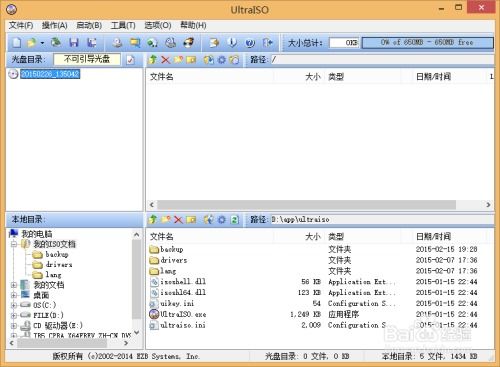Click the Up arrow in local directory toolbar
The width and height of the screenshot is (500, 367).
tap(153, 219)
